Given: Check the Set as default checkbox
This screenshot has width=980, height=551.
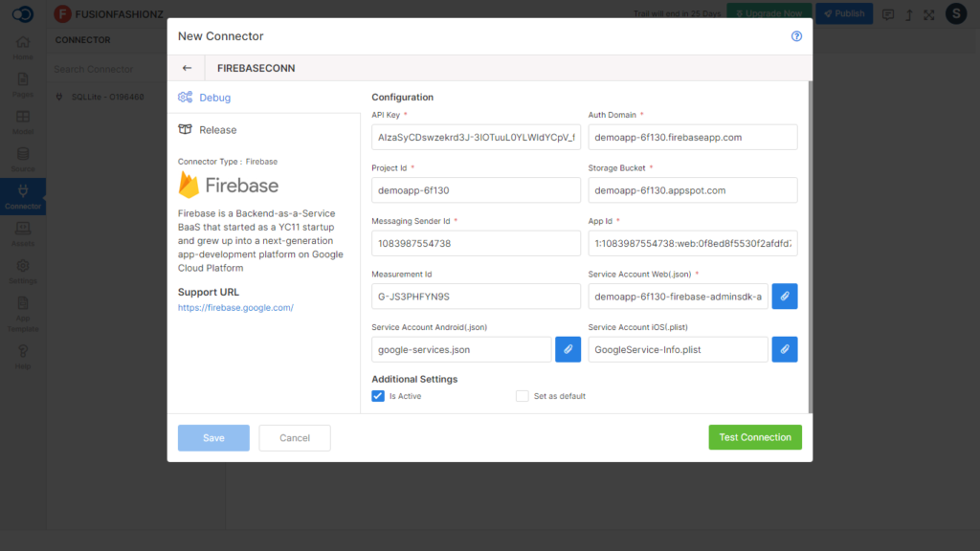Looking at the screenshot, I should pos(522,396).
